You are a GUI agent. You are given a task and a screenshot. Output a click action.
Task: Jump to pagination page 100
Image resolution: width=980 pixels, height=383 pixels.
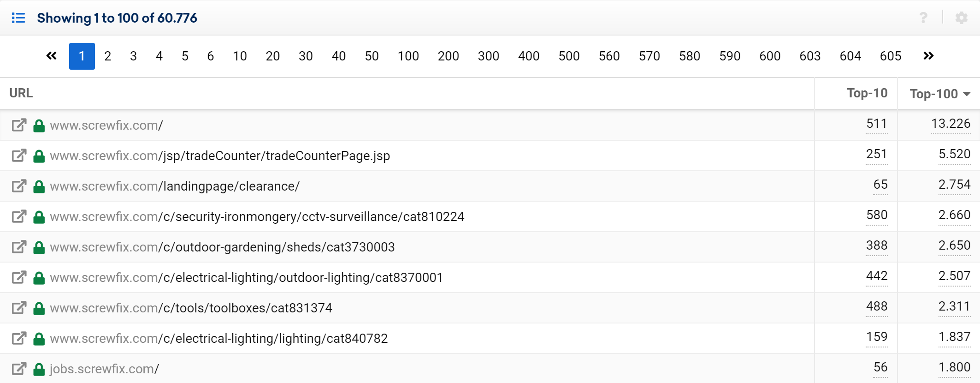coord(408,56)
